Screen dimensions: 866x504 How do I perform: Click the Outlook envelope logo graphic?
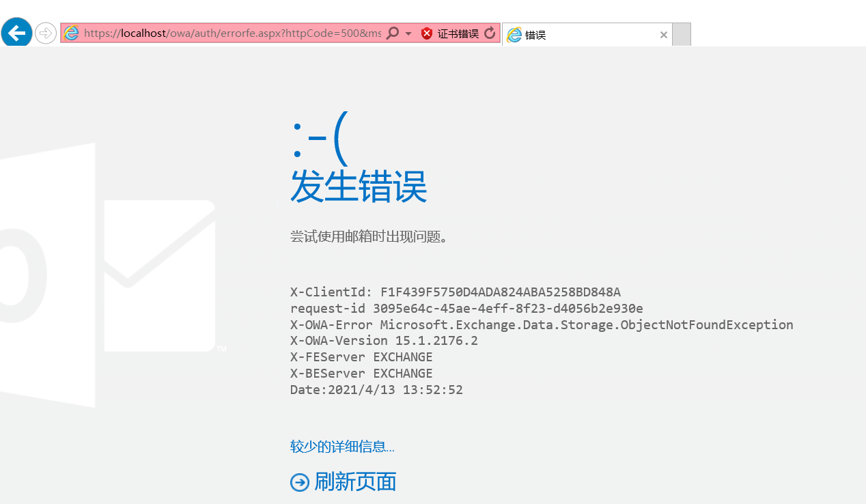pyautogui.click(x=160, y=276)
